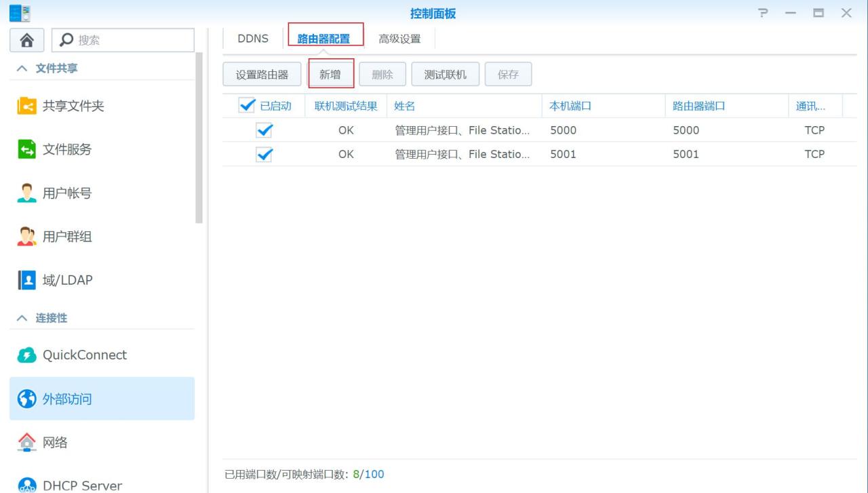Click the 搜索 input field

tap(123, 40)
